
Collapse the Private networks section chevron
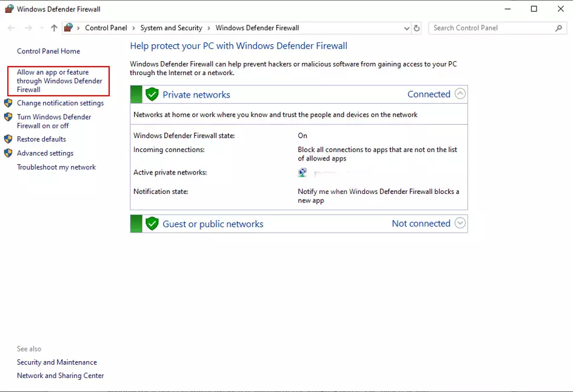point(460,94)
